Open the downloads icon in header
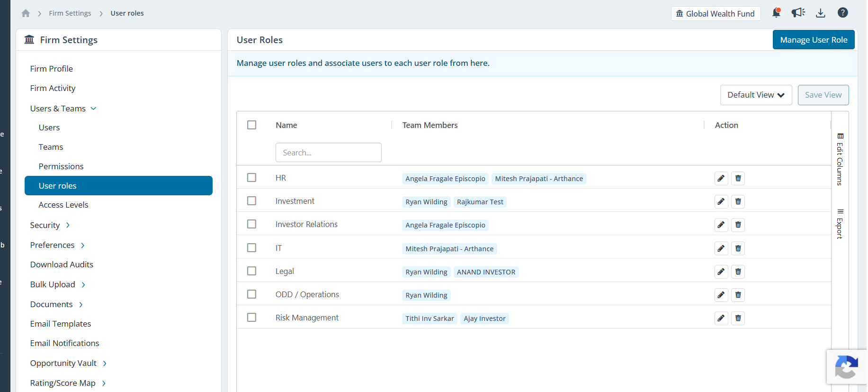The height and width of the screenshot is (392, 868). click(821, 13)
